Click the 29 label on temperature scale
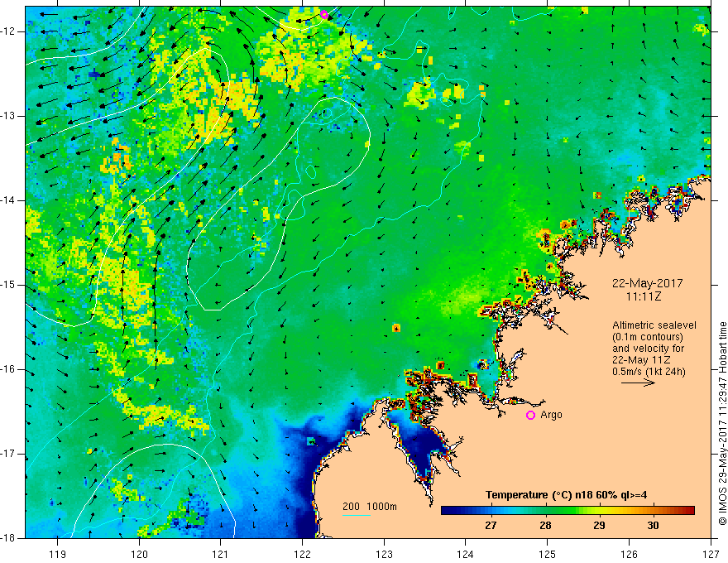The height and width of the screenshot is (563, 728). 599,526
